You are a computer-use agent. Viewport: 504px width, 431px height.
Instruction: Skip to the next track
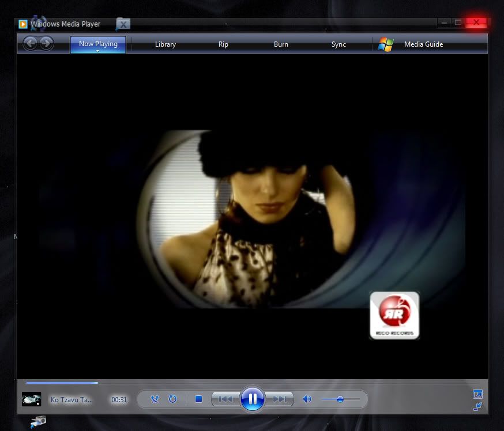tap(279, 399)
